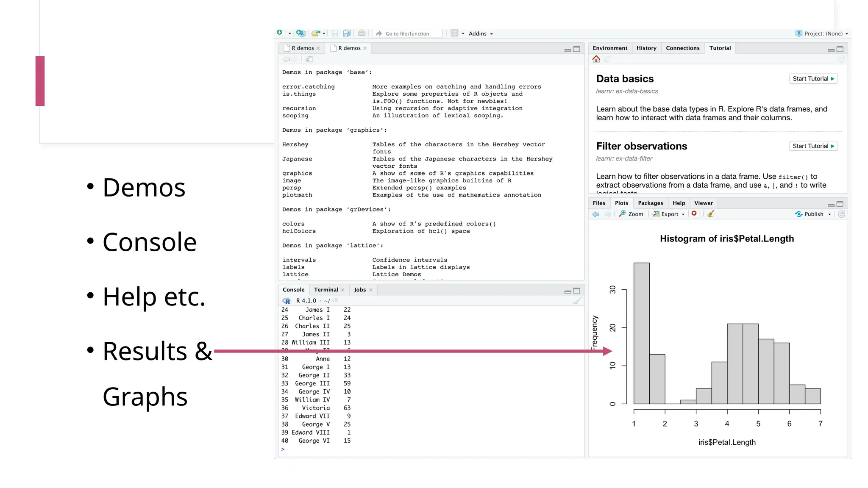Click the R logo in the console header
This screenshot has width=868, height=488.
[x=287, y=301]
